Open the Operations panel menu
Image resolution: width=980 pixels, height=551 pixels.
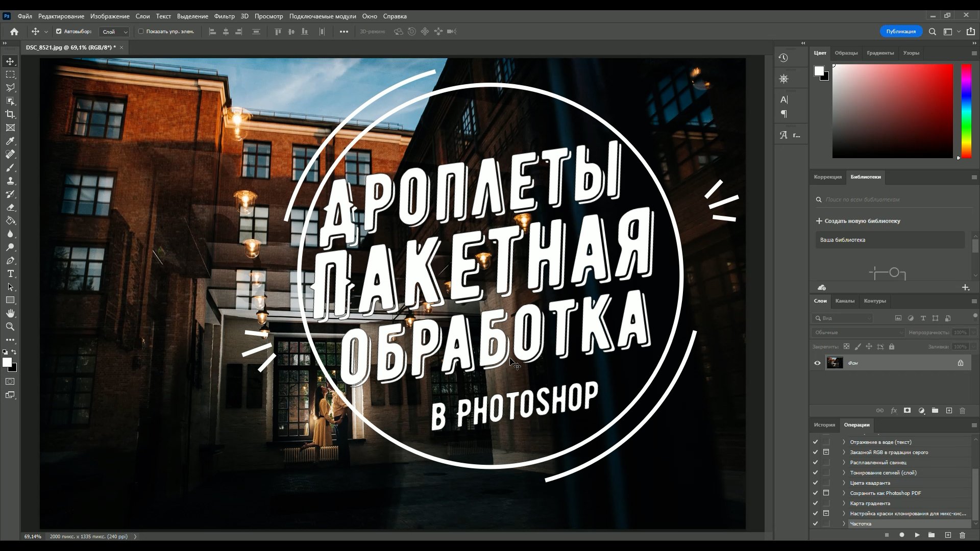[974, 425]
